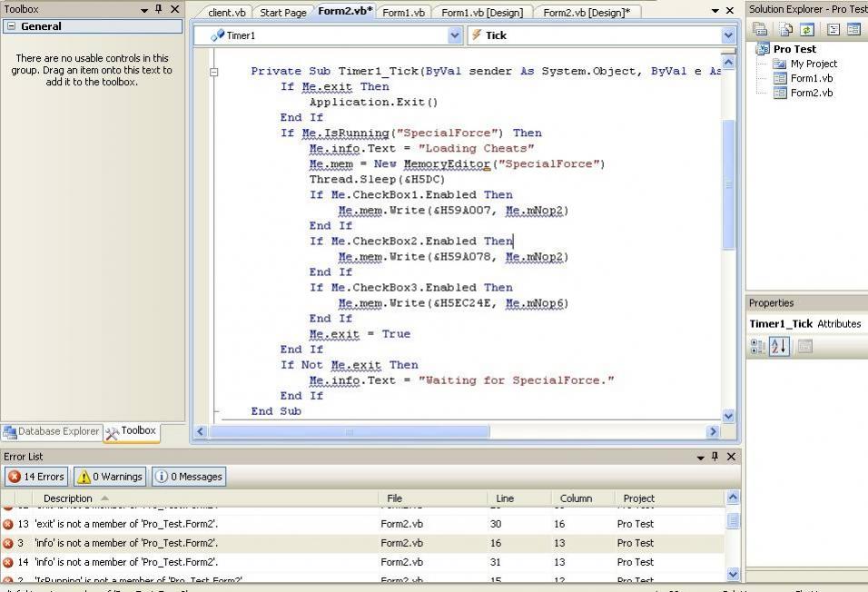Click 'End Sub' line in code editor
Image resolution: width=868 pixels, height=592 pixels.
(276, 411)
